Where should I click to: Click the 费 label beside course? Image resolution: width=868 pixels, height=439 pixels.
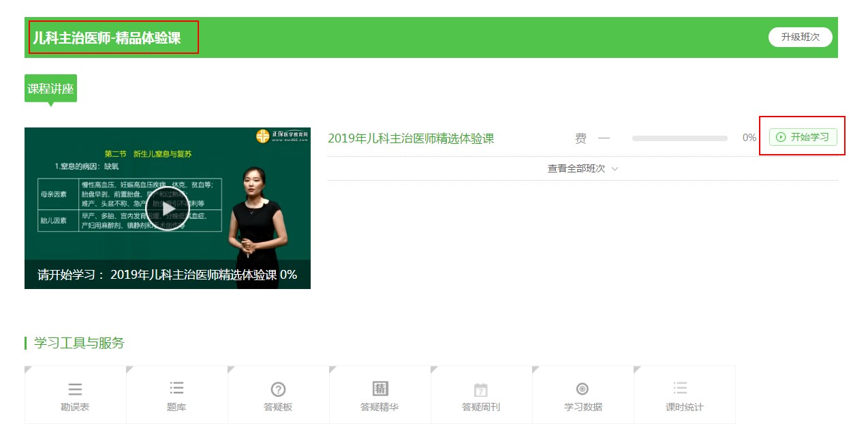pyautogui.click(x=580, y=138)
